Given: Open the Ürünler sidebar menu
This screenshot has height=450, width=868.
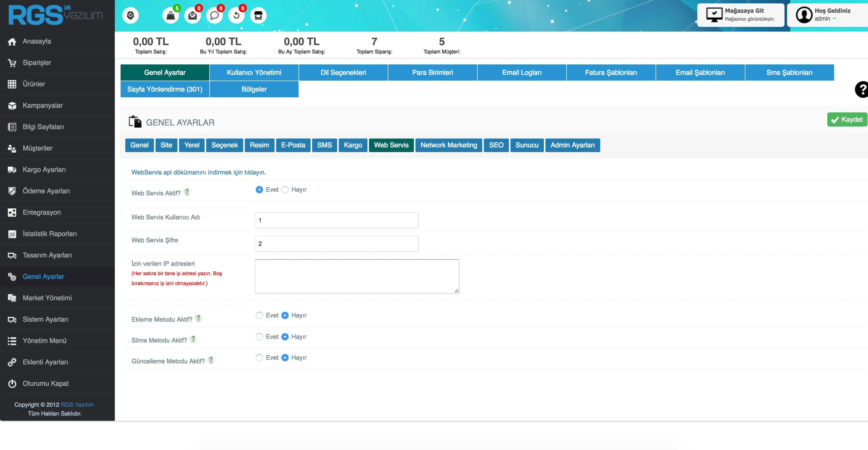Looking at the screenshot, I should pos(34,84).
